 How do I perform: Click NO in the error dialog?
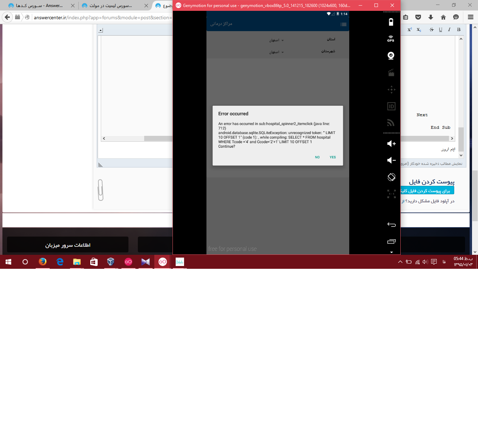[317, 157]
